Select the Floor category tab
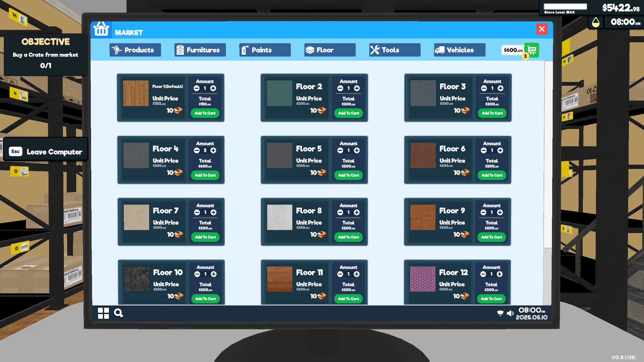Image resolution: width=644 pixels, height=362 pixels. (330, 50)
